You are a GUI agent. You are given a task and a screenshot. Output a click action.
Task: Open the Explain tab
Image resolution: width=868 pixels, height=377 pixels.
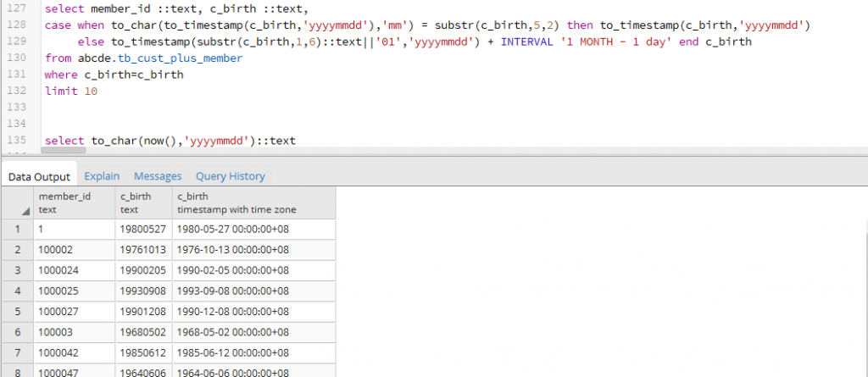(x=102, y=176)
